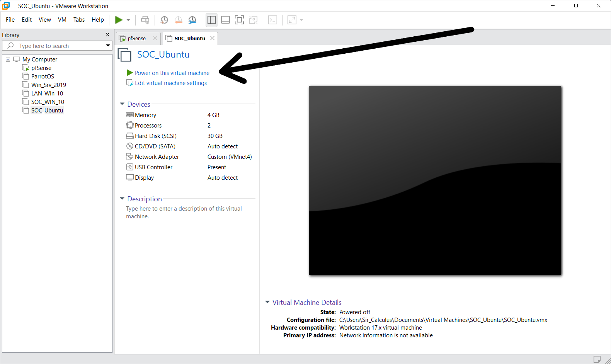The height and width of the screenshot is (364, 611).
Task: Click the 'Custom (VMnet4)' network value
Action: pos(230,157)
